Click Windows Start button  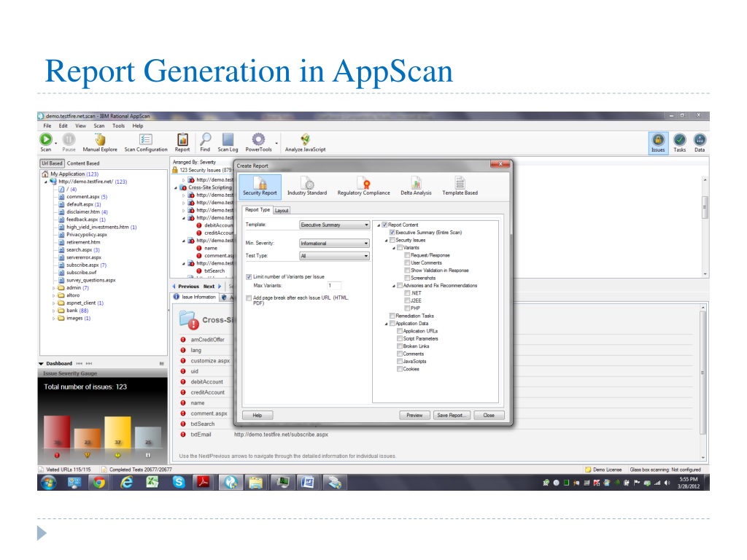click(x=48, y=483)
